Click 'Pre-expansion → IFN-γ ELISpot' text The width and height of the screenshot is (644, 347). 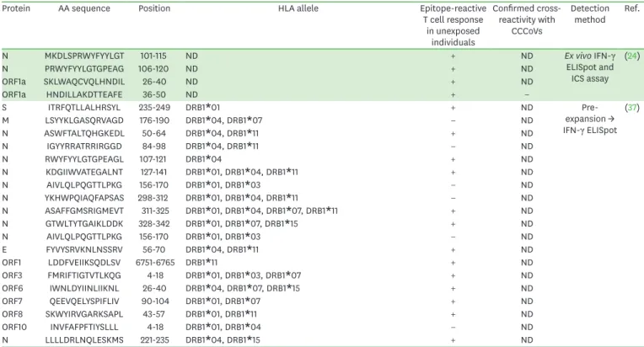(590, 119)
